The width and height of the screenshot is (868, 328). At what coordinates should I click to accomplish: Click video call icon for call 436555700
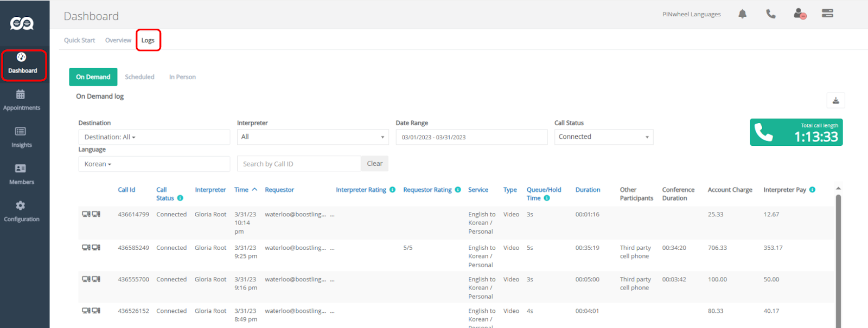click(x=91, y=279)
